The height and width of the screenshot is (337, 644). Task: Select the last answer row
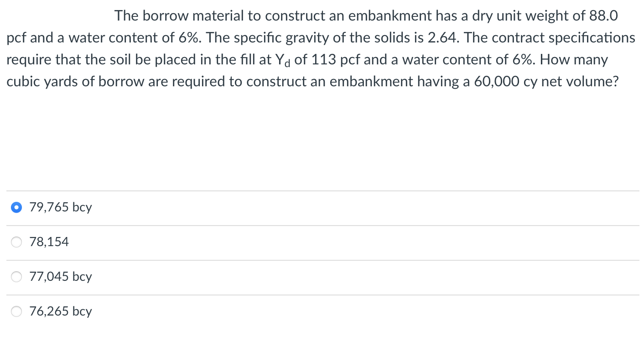point(182,311)
